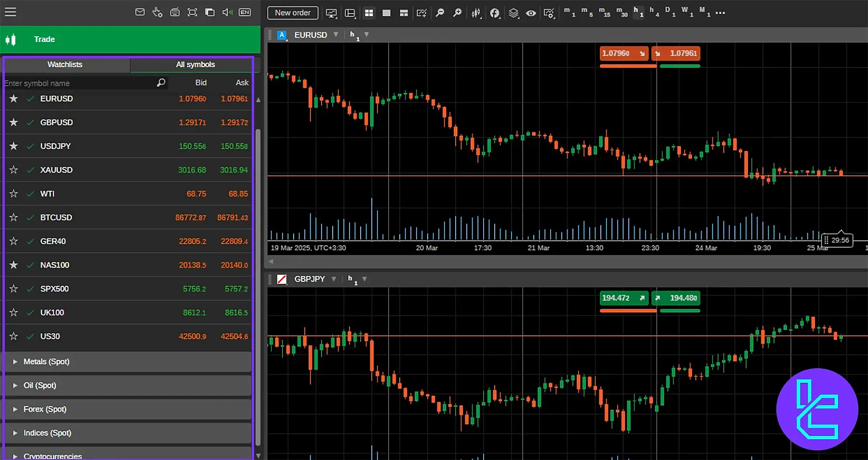This screenshot has height=460, width=868.
Task: Click the detach windows icon
Action: click(210, 13)
